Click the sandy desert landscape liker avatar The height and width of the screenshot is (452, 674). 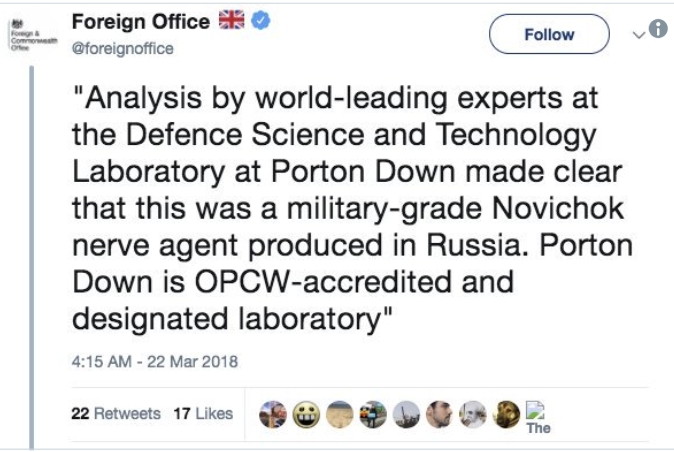[x=339, y=413]
